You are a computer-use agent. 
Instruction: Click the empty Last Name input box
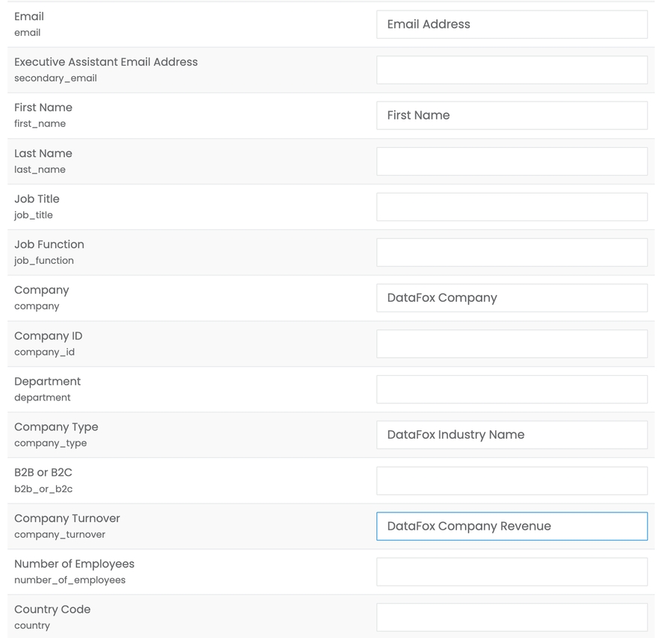[x=511, y=161]
